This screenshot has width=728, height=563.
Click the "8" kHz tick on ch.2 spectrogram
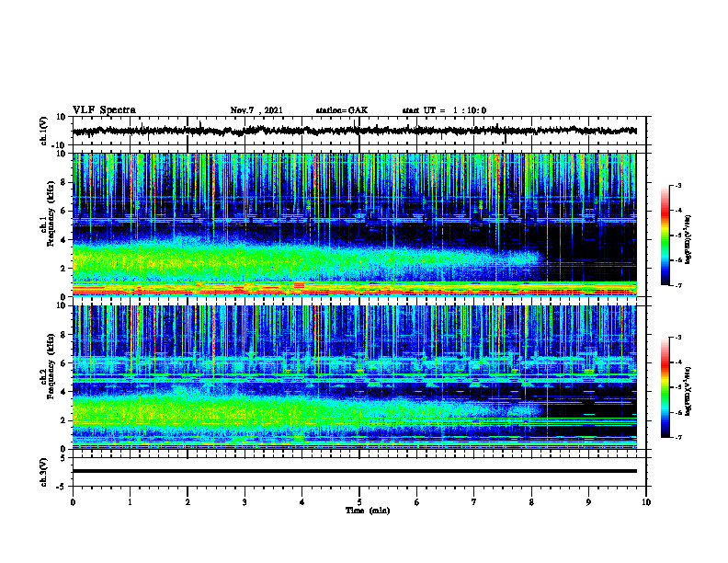[x=63, y=335]
